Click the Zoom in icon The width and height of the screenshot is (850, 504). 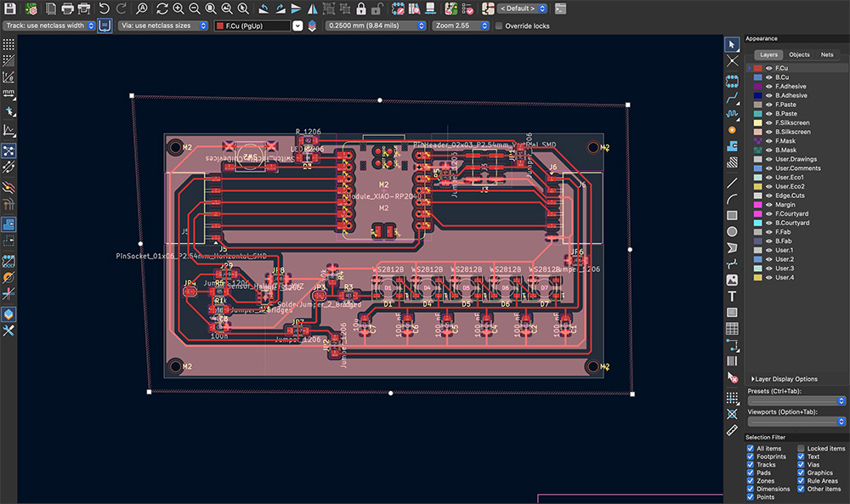coord(178,8)
